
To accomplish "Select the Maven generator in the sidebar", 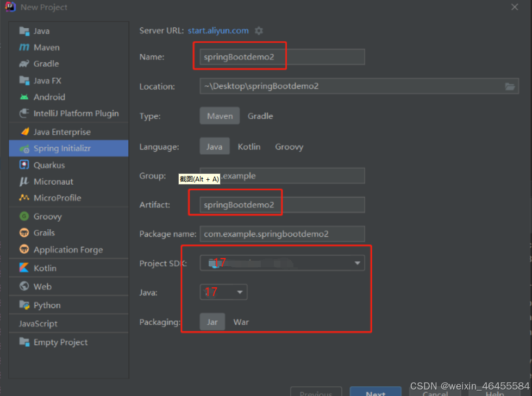I will (45, 47).
